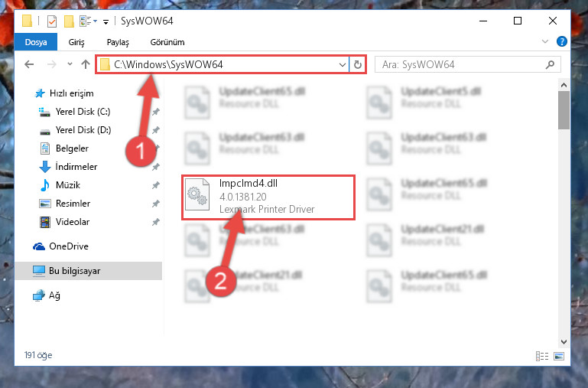The height and width of the screenshot is (388, 588).
Task: Click the vertical scrollbar thumb
Action: click(x=564, y=110)
